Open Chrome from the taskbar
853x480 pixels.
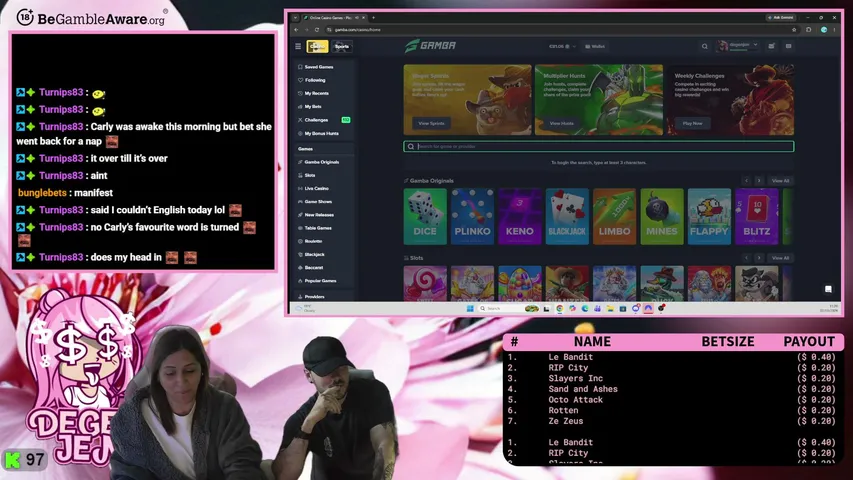(x=559, y=309)
